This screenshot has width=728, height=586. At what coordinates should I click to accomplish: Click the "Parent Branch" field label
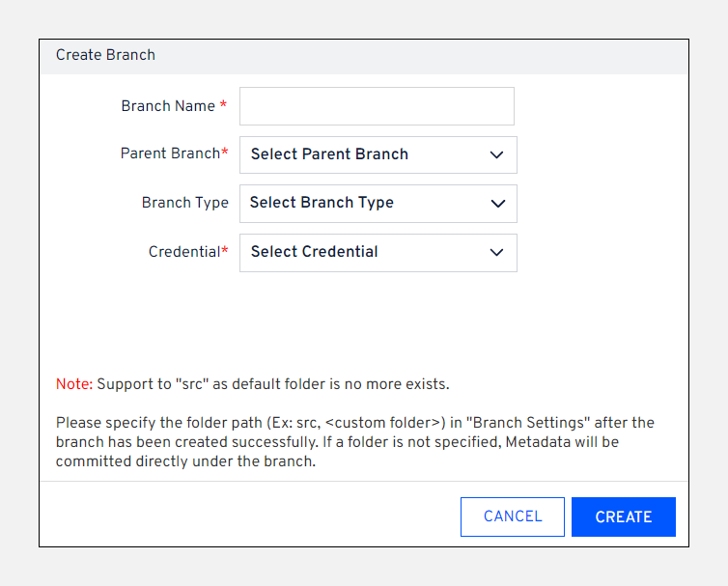pyautogui.click(x=170, y=153)
